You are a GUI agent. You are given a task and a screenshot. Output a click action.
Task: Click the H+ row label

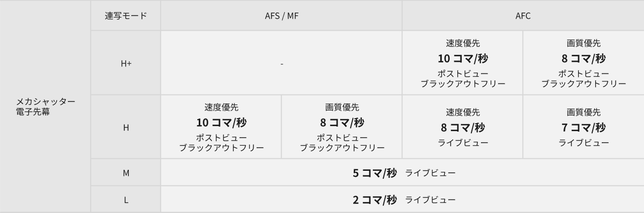(126, 64)
